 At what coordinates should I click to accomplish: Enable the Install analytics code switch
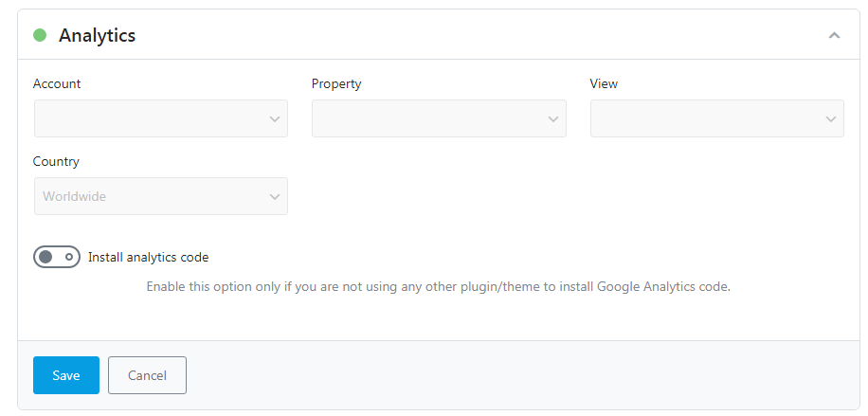[57, 257]
